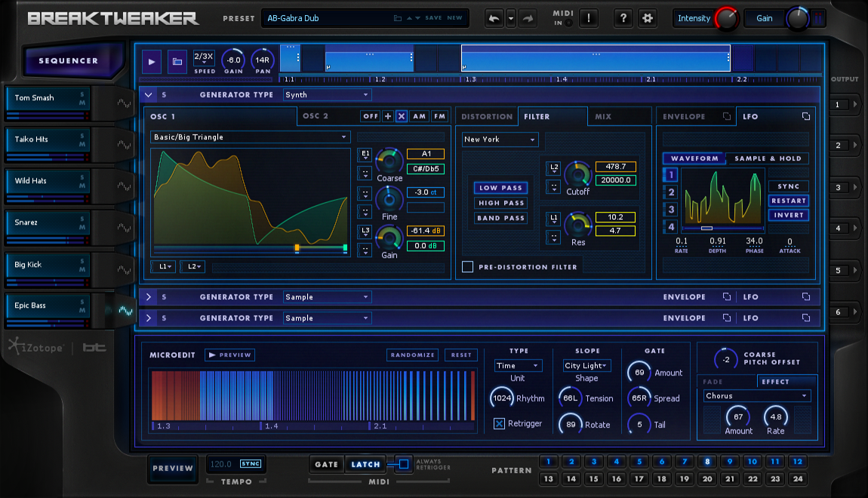868x498 pixels.
Task: Open the folder browser icon beside play
Action: (x=177, y=61)
